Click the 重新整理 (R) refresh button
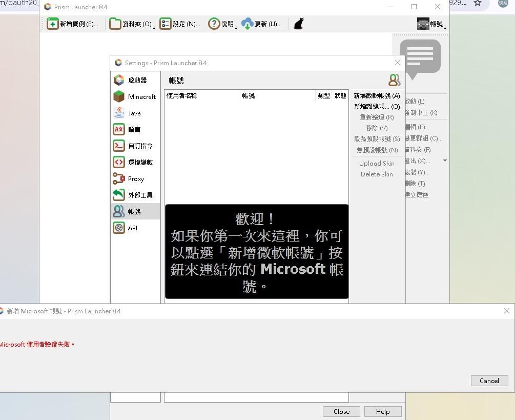This screenshot has width=515, height=420. [x=377, y=117]
